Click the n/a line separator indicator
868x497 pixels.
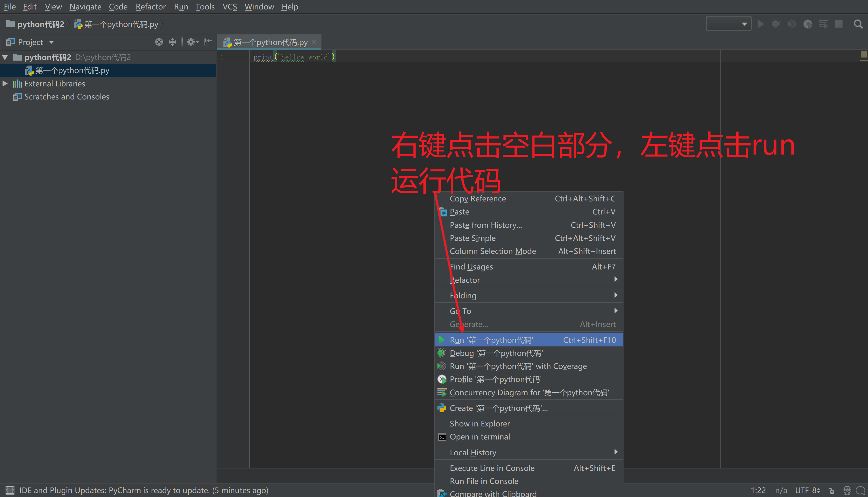pyautogui.click(x=781, y=491)
